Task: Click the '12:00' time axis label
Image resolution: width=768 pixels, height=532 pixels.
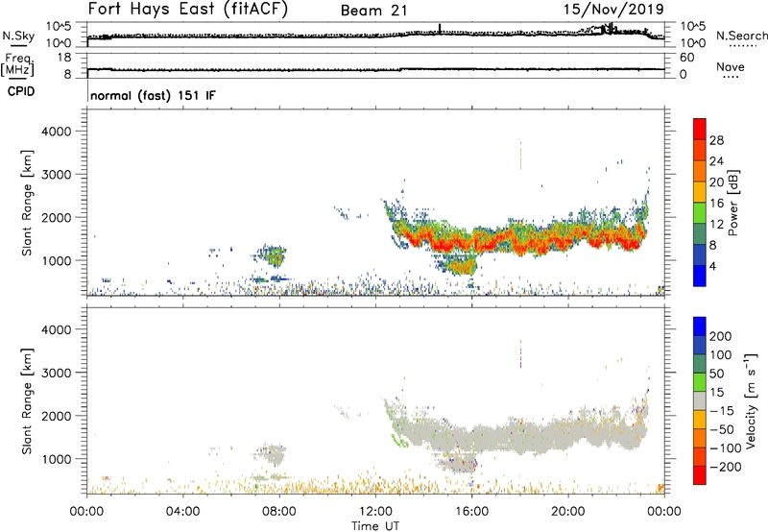Action: coord(375,512)
